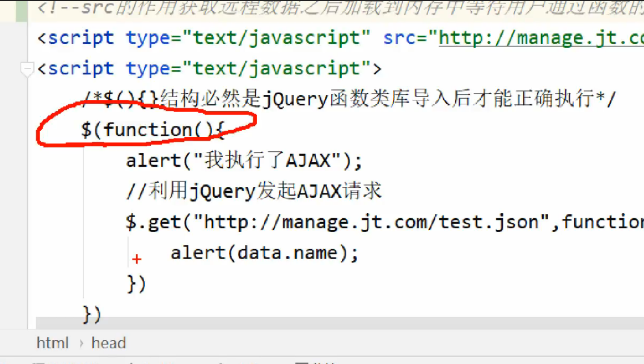Place cursor on $(function(){ line
Viewport: 644px width, 364px height.
(x=152, y=130)
